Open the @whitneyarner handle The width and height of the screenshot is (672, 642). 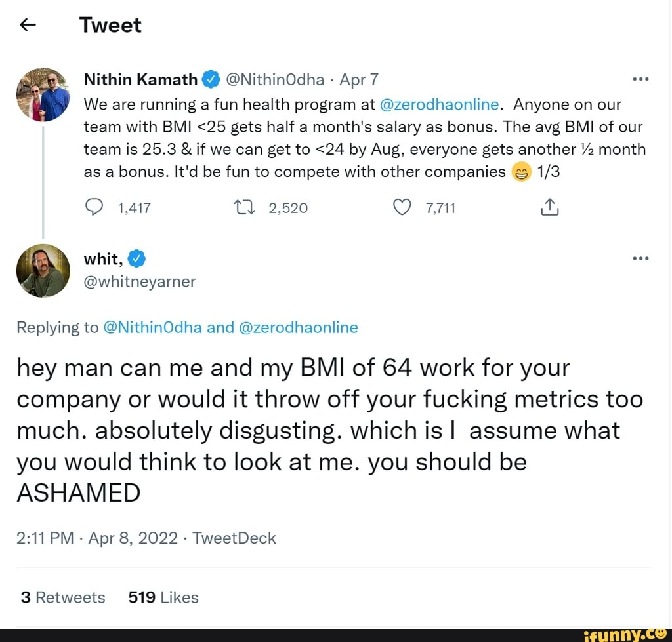coord(140,281)
